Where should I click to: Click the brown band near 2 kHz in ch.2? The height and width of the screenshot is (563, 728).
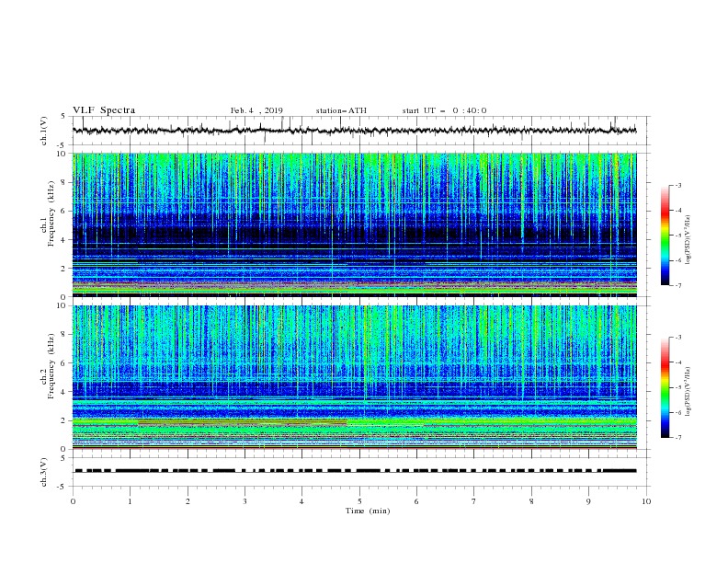[x=243, y=423]
